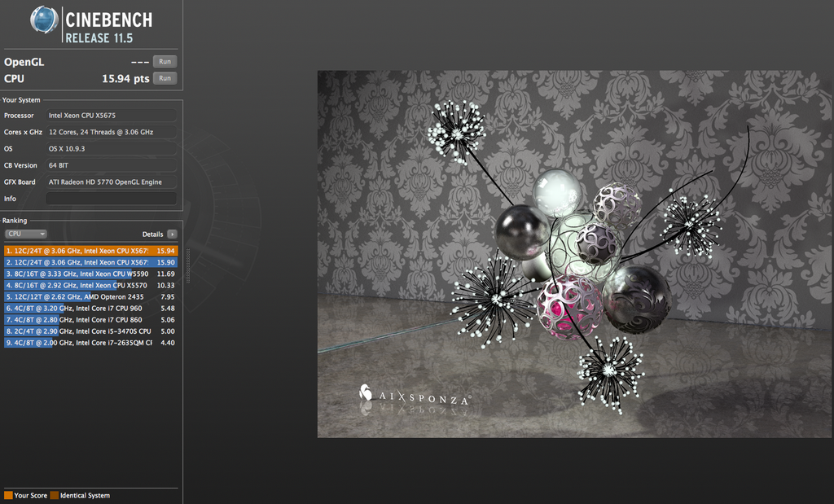Grab the ranking panel resize handle
Viewport: 834px width, 504px height.
point(188,265)
